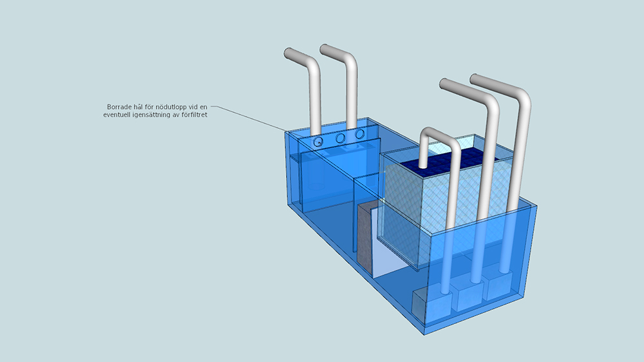Click the rightmost pump block at the tank bottom
Viewport: 644px width, 362px height.
[x=498, y=284]
